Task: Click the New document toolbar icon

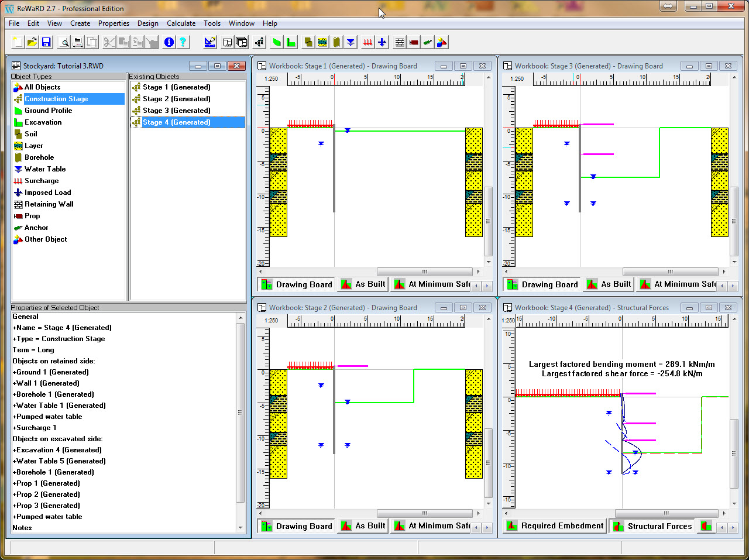Action: pos(18,42)
